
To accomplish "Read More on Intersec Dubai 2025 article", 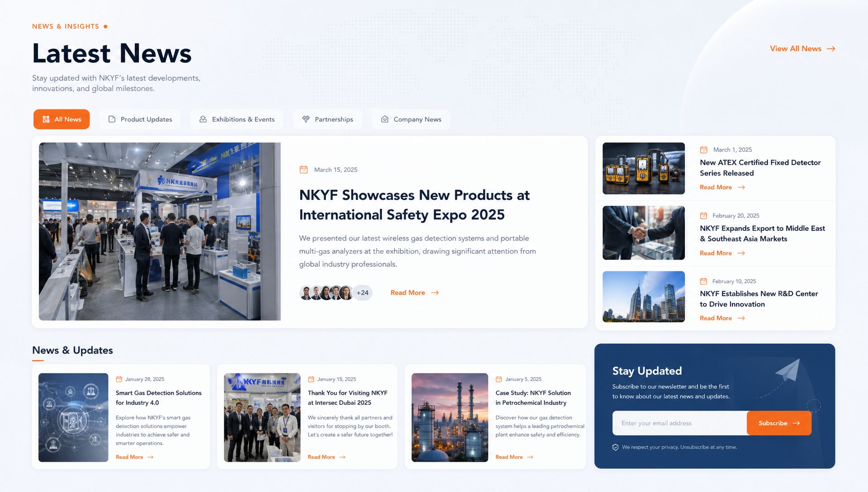I will pos(321,457).
